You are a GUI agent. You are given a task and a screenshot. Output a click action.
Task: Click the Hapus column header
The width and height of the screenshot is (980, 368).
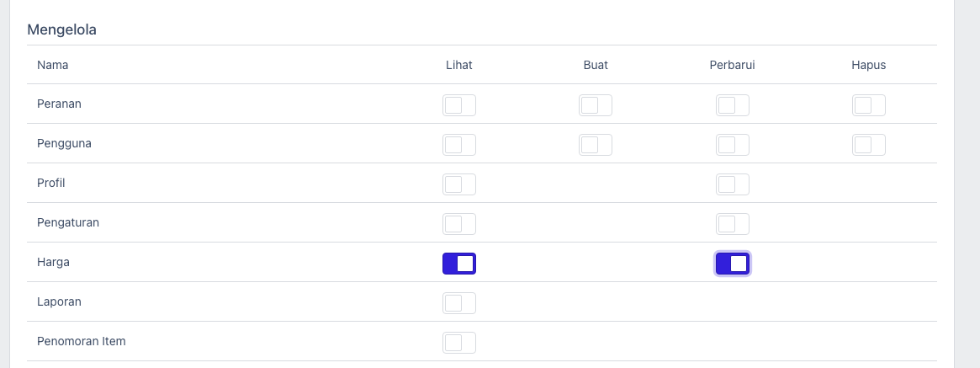coord(869,65)
